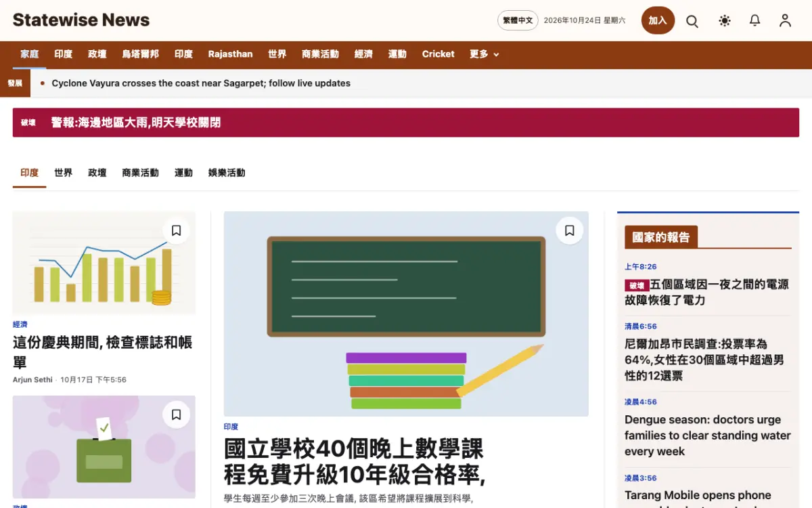Open Rajasthan section in navigation

tap(230, 54)
